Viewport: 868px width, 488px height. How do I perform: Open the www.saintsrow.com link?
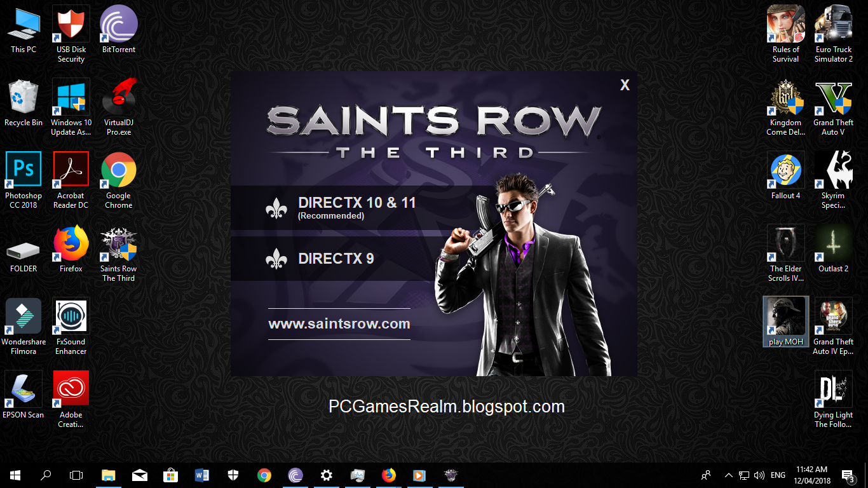click(339, 324)
